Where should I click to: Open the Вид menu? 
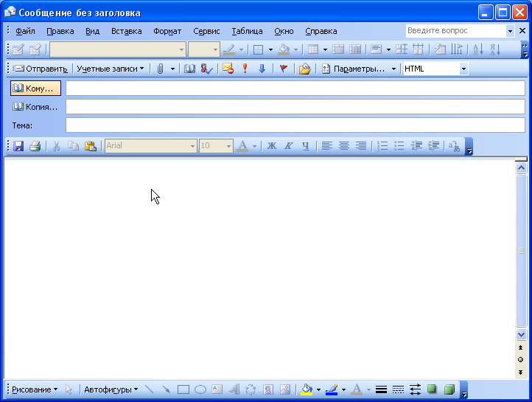92,31
